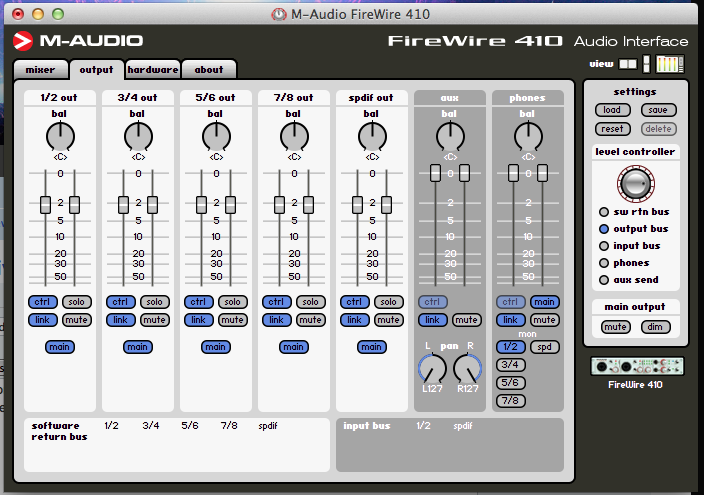Image resolution: width=704 pixels, height=495 pixels.
Task: Switch to the mixer tab
Action: point(40,69)
